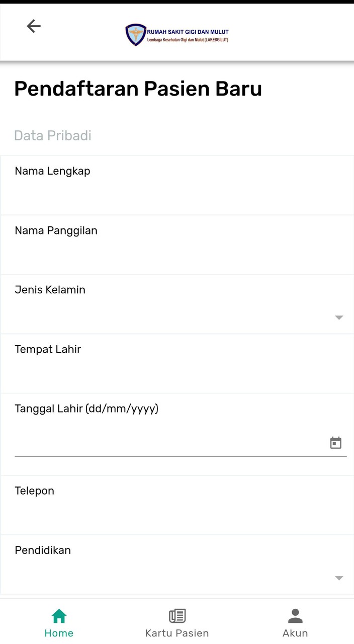The width and height of the screenshot is (354, 644).
Task: Tap the Akun person icon
Action: pyautogui.click(x=295, y=615)
